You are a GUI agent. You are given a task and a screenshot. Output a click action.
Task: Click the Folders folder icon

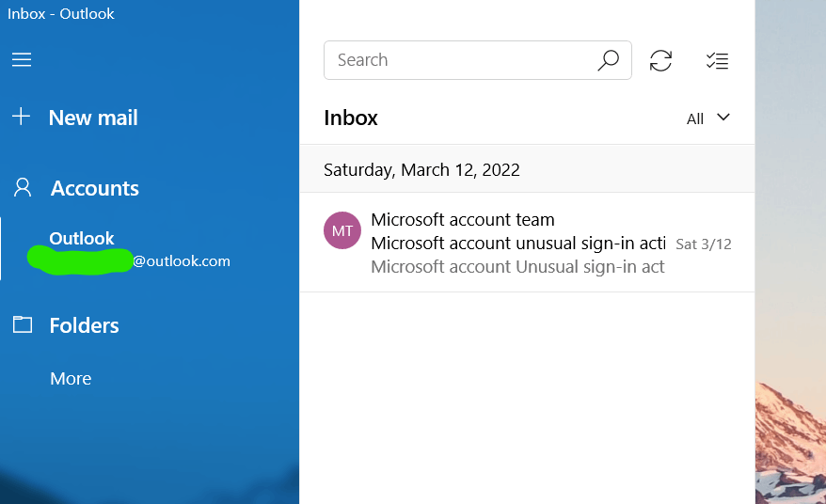(22, 325)
